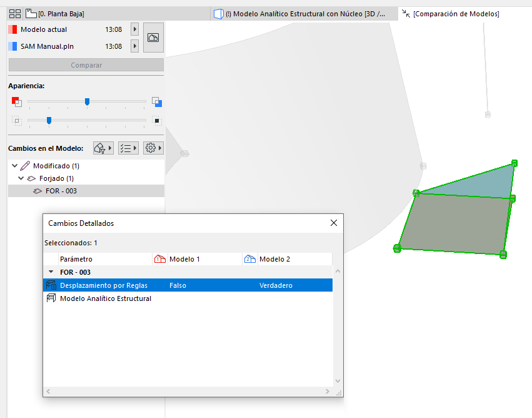Click the blue Modelo 2 house icon

250,259
